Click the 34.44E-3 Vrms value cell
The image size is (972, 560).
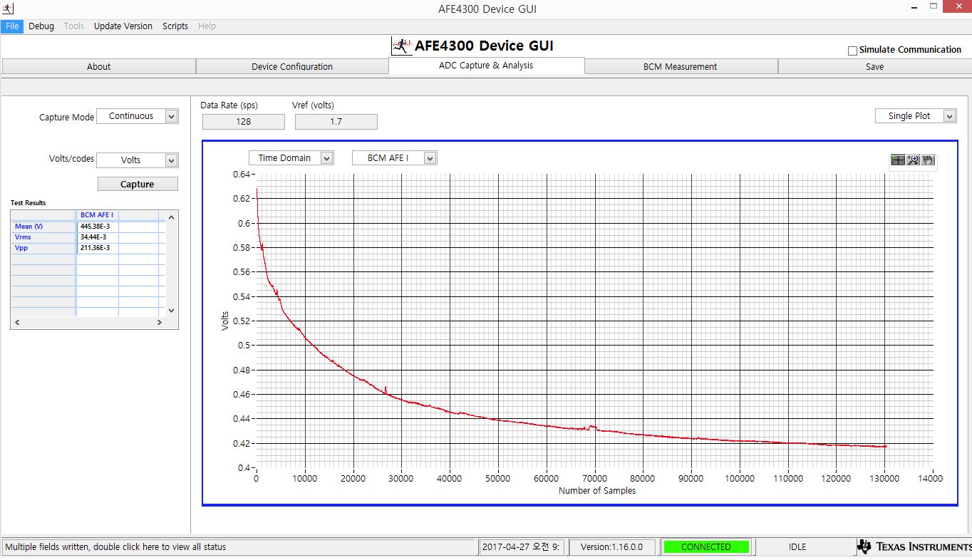pos(97,237)
